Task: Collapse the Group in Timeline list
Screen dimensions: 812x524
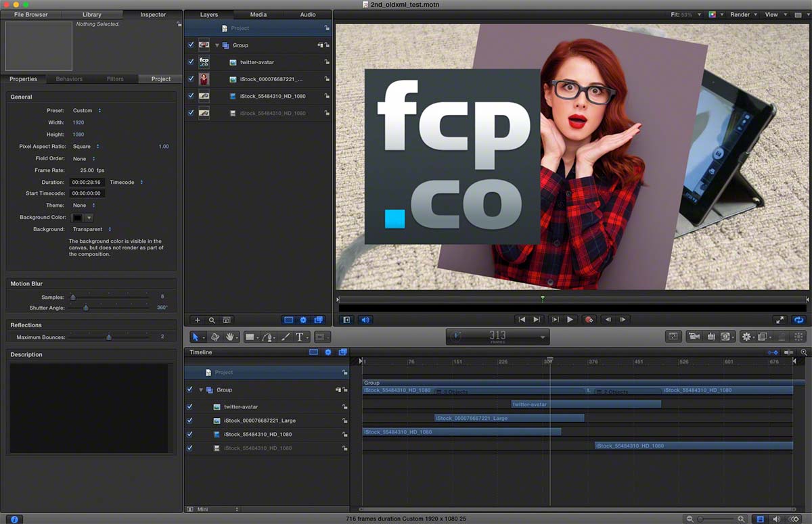Action: [x=201, y=390]
